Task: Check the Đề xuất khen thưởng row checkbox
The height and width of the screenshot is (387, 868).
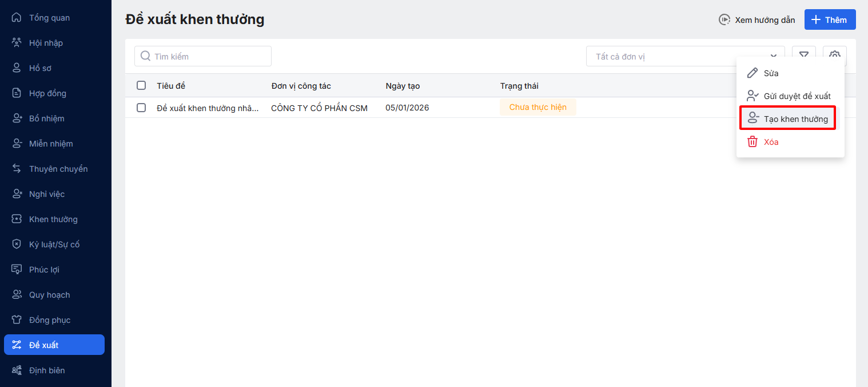Action: coord(141,108)
